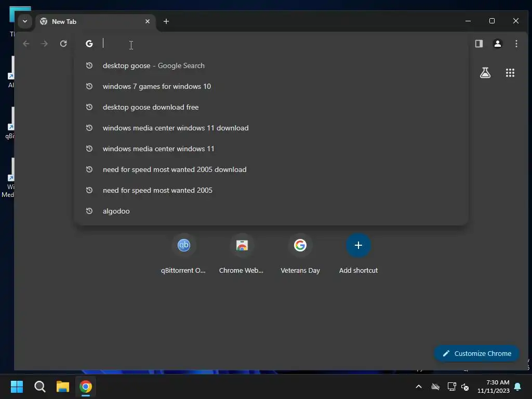
Task: Choose suggestion 'desktop goose - Google Search'
Action: point(271,66)
